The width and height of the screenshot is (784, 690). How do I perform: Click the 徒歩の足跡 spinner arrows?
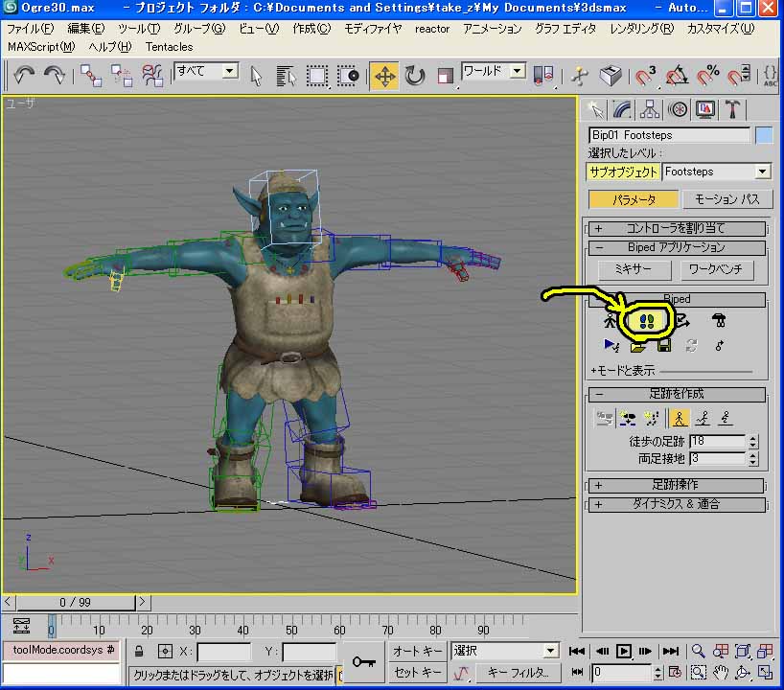(753, 442)
